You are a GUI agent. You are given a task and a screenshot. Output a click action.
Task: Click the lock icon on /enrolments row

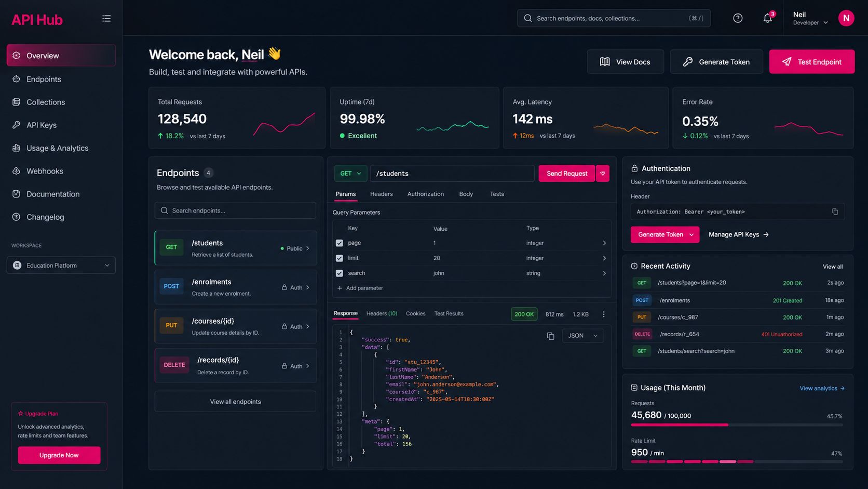pyautogui.click(x=284, y=287)
